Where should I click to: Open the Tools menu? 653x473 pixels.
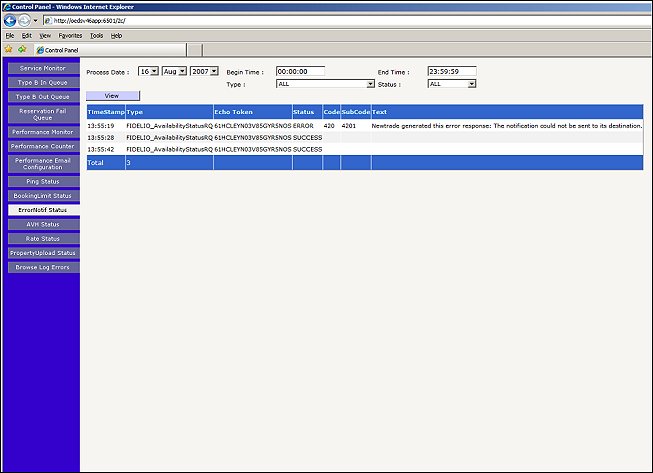(96, 35)
